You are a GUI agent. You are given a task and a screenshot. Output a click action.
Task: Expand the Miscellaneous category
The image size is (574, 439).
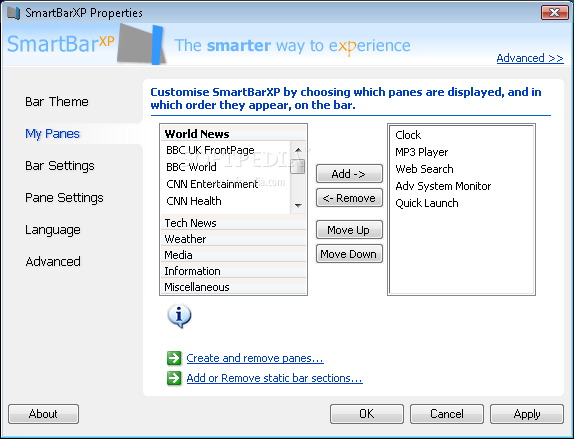click(234, 287)
